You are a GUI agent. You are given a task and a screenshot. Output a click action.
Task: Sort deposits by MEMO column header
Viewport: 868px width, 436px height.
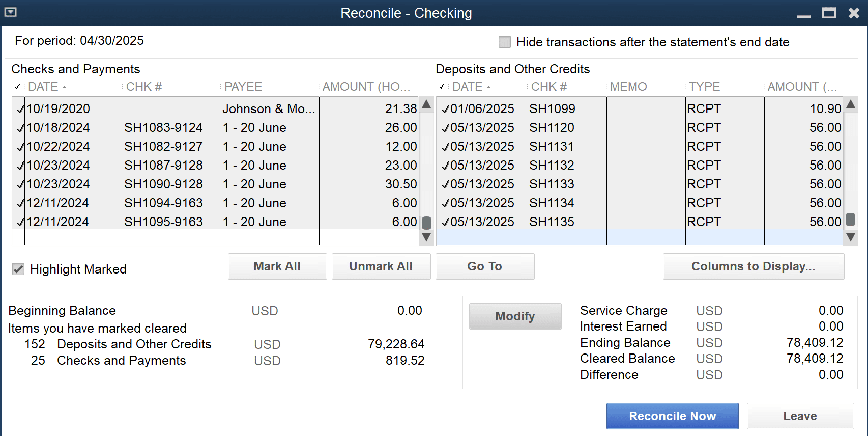click(x=628, y=87)
